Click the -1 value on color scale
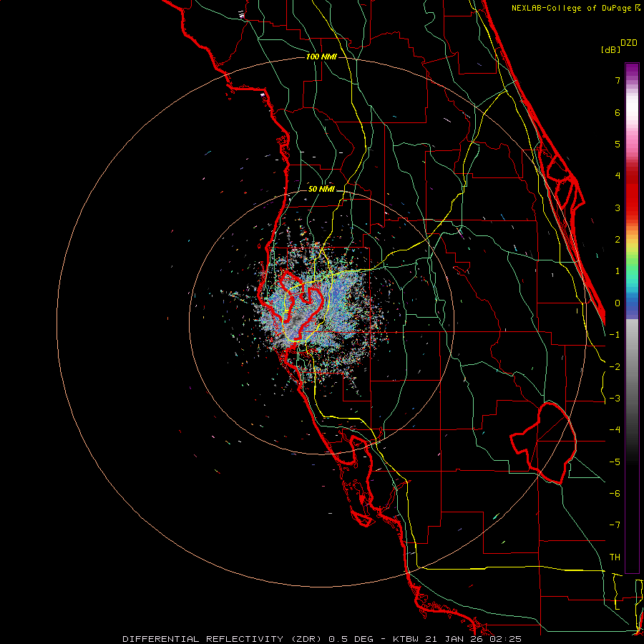The height and width of the screenshot is (644, 644). 615,335
